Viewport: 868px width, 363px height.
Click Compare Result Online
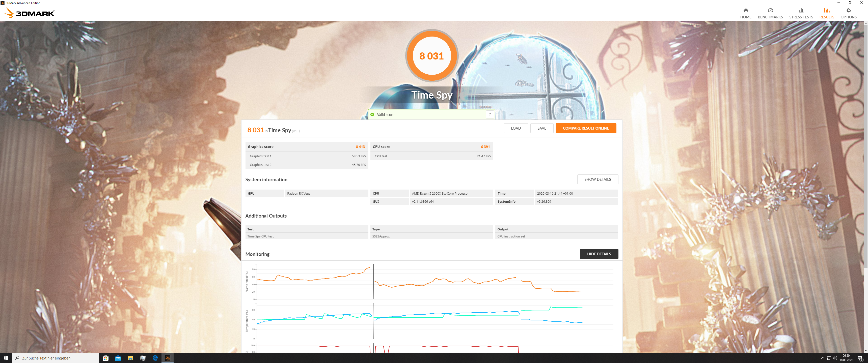[x=585, y=128]
